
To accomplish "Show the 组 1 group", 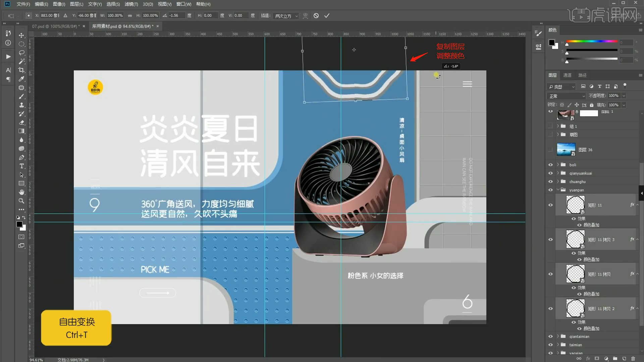I will click(x=550, y=126).
